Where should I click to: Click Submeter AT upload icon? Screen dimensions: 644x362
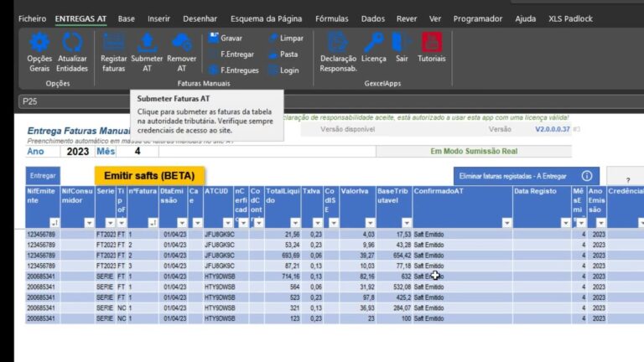pos(147,44)
